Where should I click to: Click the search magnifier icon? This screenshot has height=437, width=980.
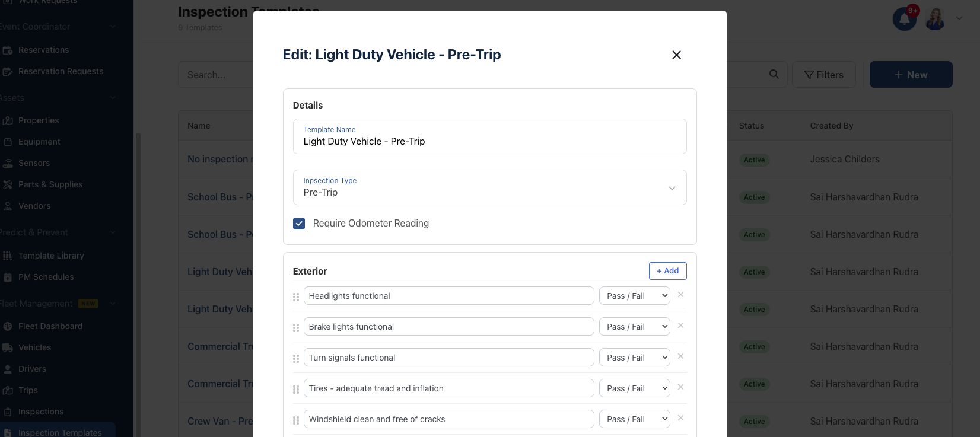(x=774, y=74)
